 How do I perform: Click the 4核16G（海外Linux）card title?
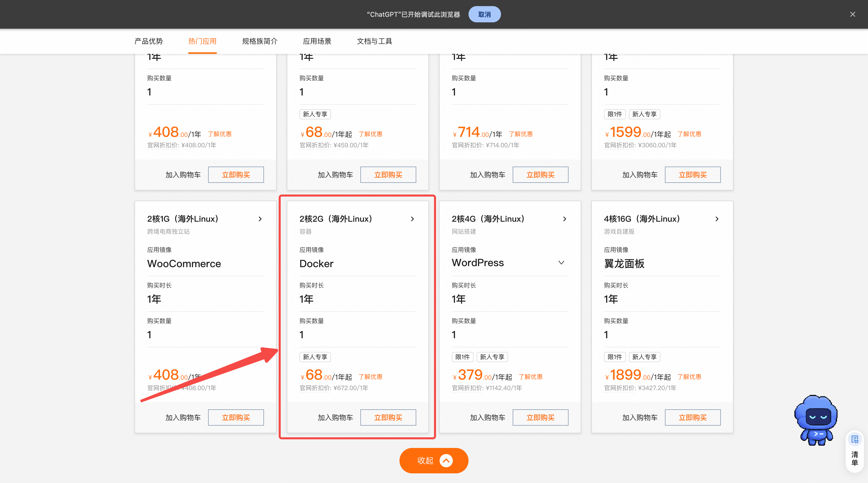tap(642, 219)
